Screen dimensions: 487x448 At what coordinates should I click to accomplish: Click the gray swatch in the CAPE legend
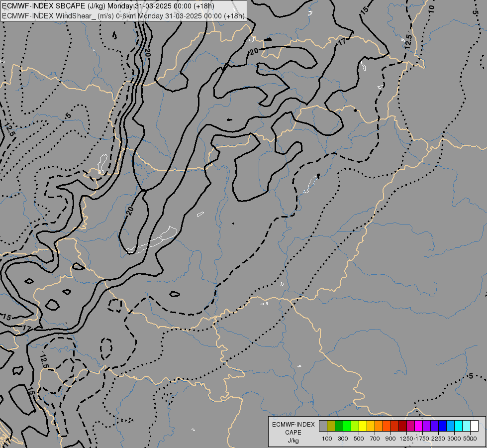tap(323, 426)
